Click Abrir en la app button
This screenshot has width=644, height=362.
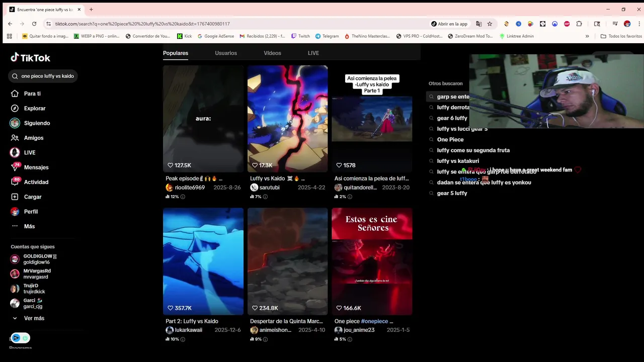pyautogui.click(x=449, y=24)
